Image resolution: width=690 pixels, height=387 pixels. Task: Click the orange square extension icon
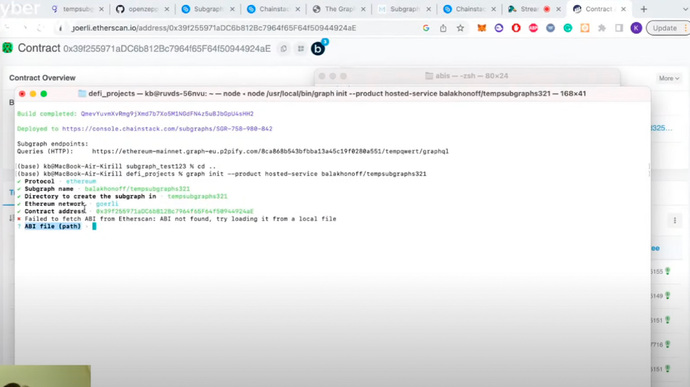584,28
